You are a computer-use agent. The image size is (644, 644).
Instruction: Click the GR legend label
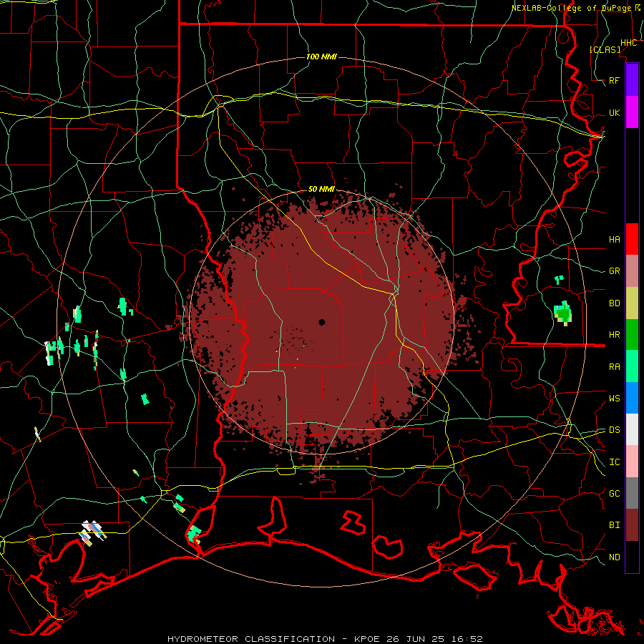614,271
